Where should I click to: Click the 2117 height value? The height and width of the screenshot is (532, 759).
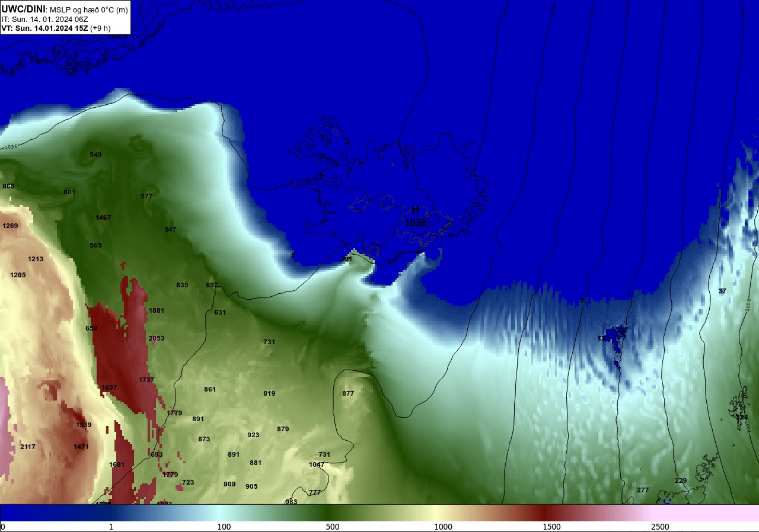(x=28, y=447)
